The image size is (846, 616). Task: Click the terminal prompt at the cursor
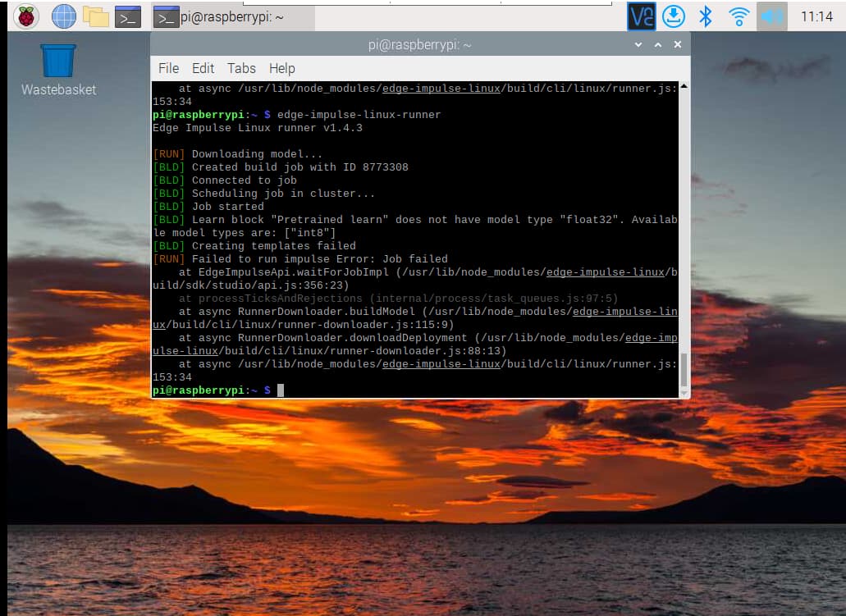[x=280, y=390]
